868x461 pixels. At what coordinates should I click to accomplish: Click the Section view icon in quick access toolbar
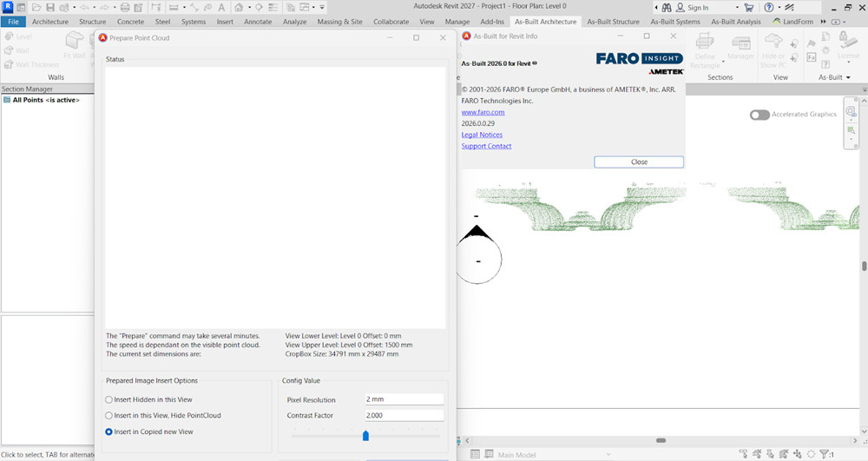[259, 7]
